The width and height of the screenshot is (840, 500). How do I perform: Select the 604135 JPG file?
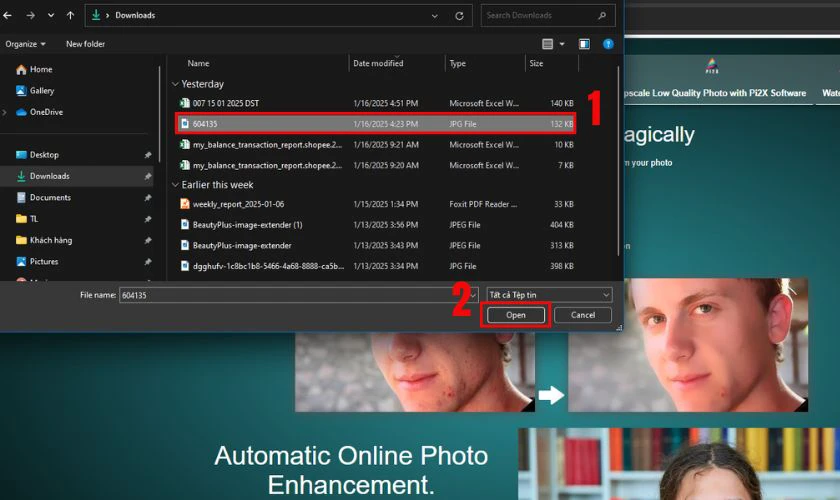point(376,124)
